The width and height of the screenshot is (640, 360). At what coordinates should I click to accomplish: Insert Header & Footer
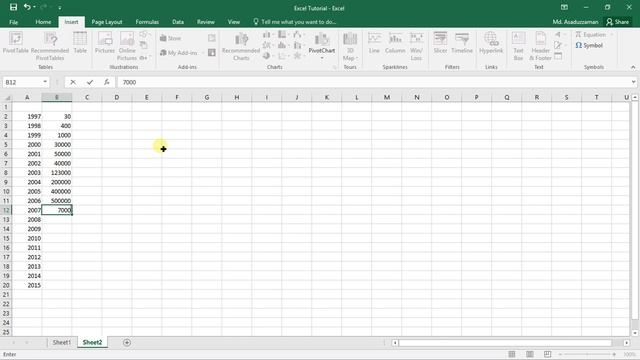pyautogui.click(x=540, y=46)
